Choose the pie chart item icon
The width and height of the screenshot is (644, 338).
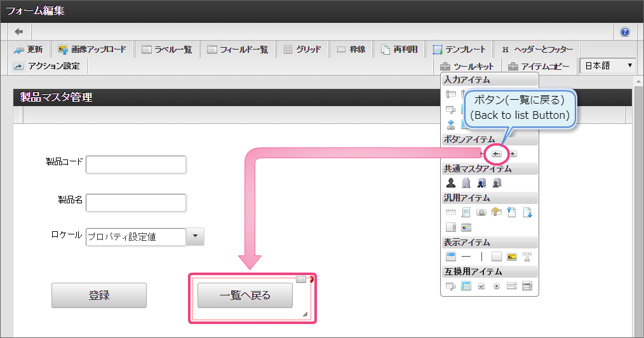(x=466, y=227)
